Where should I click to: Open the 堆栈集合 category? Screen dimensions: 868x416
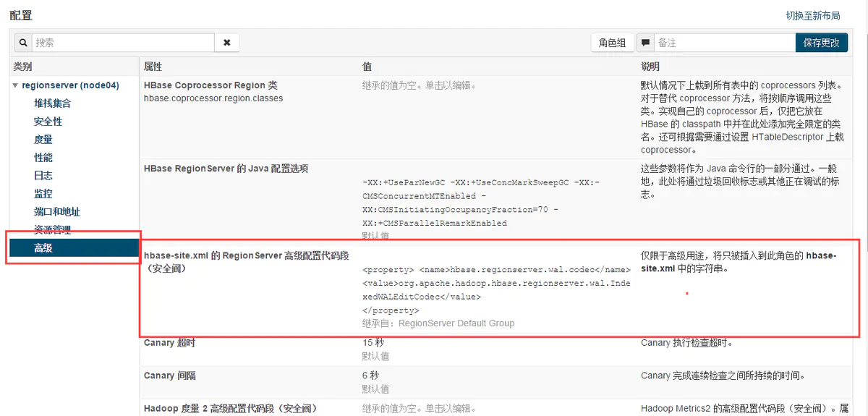tap(53, 103)
